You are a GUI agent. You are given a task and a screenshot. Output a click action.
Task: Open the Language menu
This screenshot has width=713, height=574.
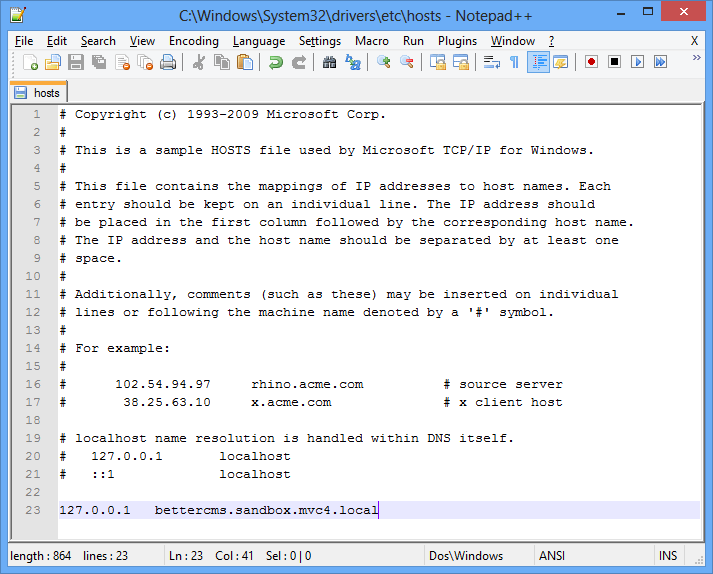[259, 41]
